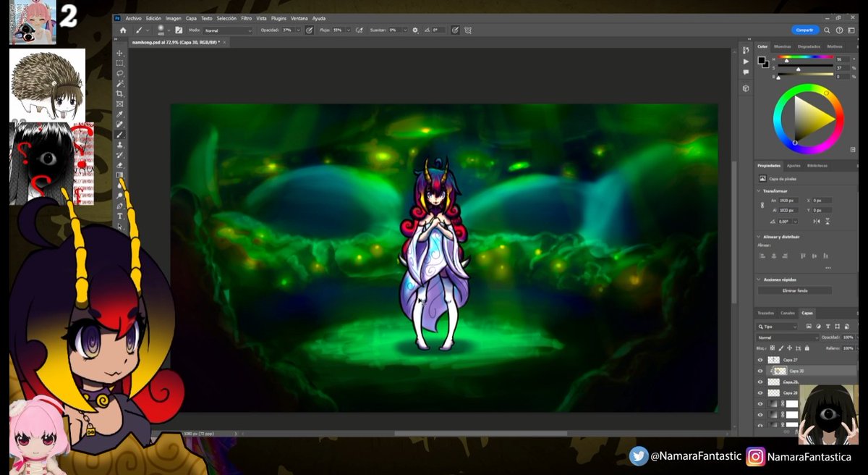This screenshot has height=475, width=868.
Task: Open the brush Modo dropdown
Action: click(x=228, y=30)
